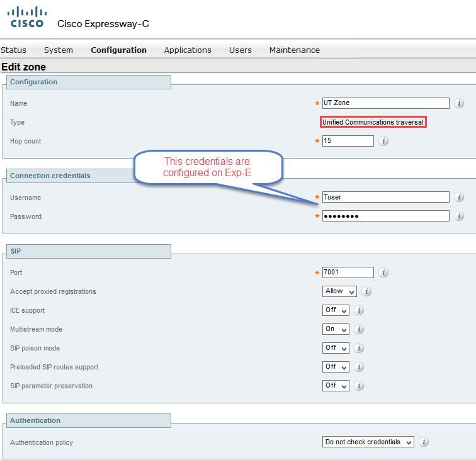Click the Type label
Screen dimensions: 476x460
point(17,122)
